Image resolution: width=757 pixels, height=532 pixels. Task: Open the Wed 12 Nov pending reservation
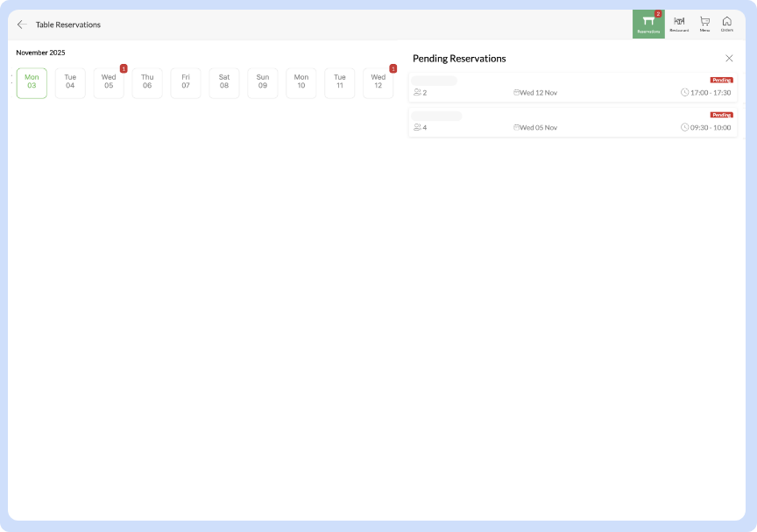(573, 88)
